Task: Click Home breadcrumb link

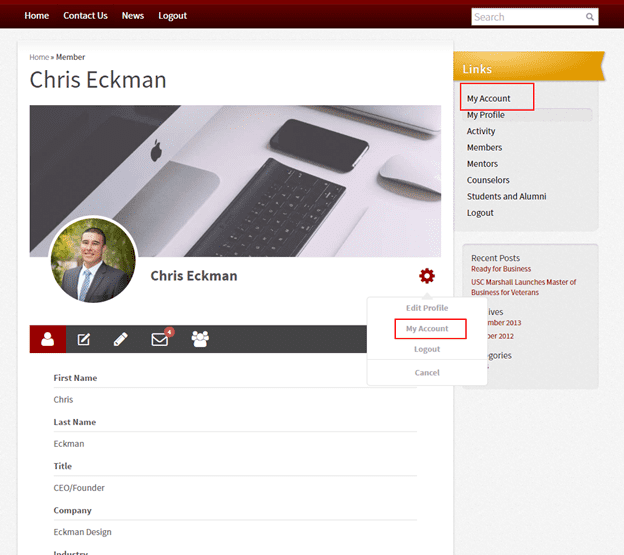Action: pos(39,57)
